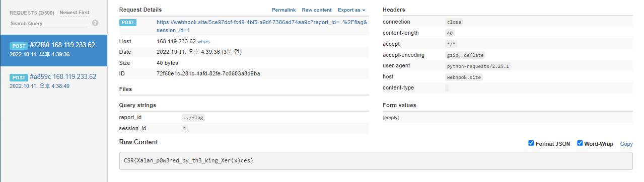Open the Export as dropdown
Image resolution: width=644 pixels, height=182 pixels.
pyautogui.click(x=351, y=10)
